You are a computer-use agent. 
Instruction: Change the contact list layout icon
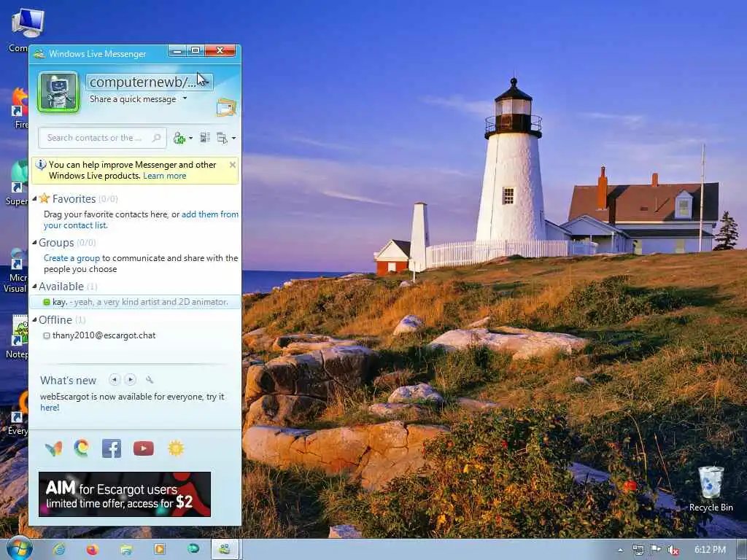(x=205, y=138)
